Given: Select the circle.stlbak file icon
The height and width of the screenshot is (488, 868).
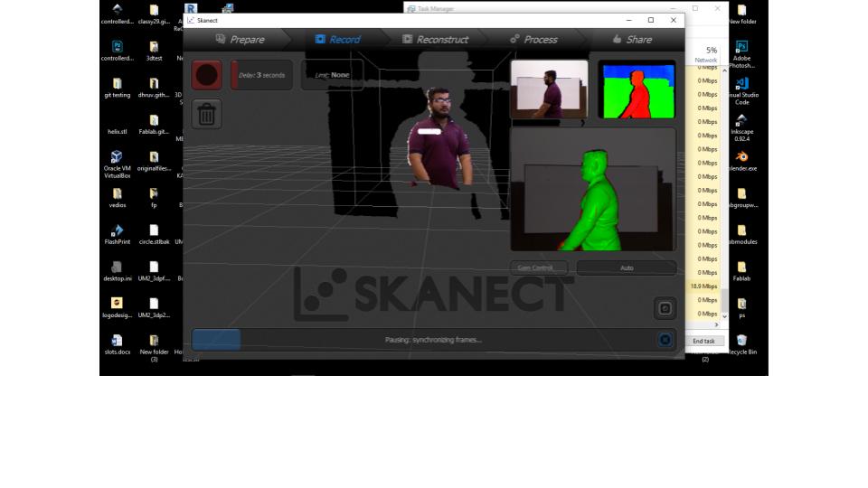Looking at the screenshot, I should 154,235.
